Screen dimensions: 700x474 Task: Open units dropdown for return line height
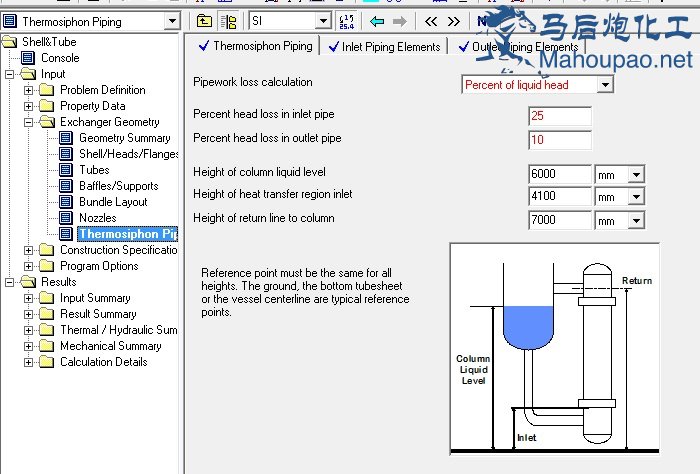[636, 221]
